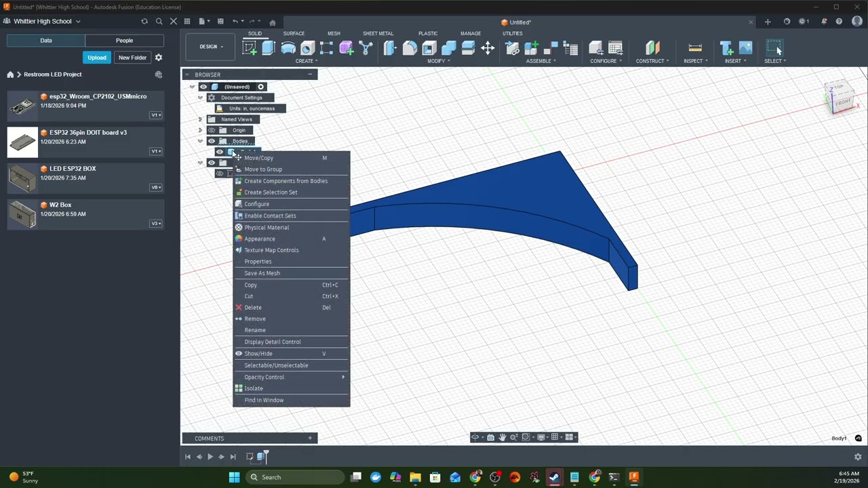Select the Fillet tool icon
Viewport: 868px width, 488px height.
pyautogui.click(x=410, y=47)
